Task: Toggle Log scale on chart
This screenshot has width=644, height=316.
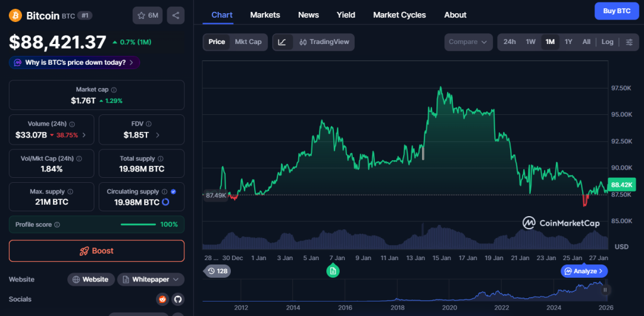Action: click(608, 42)
